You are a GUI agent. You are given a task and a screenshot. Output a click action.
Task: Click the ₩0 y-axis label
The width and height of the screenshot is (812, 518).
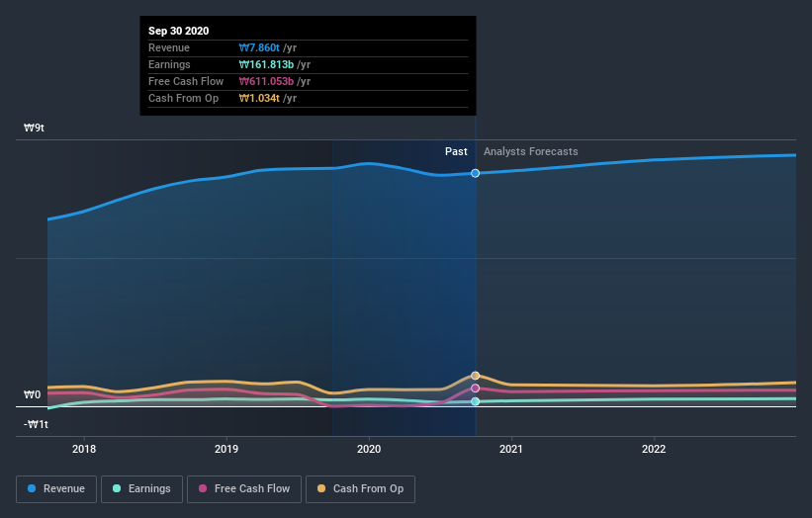point(32,394)
